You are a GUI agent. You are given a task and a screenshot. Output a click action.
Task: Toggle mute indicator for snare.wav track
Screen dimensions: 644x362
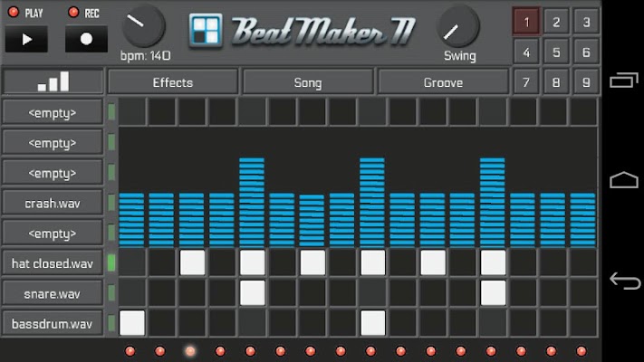pyautogui.click(x=111, y=293)
